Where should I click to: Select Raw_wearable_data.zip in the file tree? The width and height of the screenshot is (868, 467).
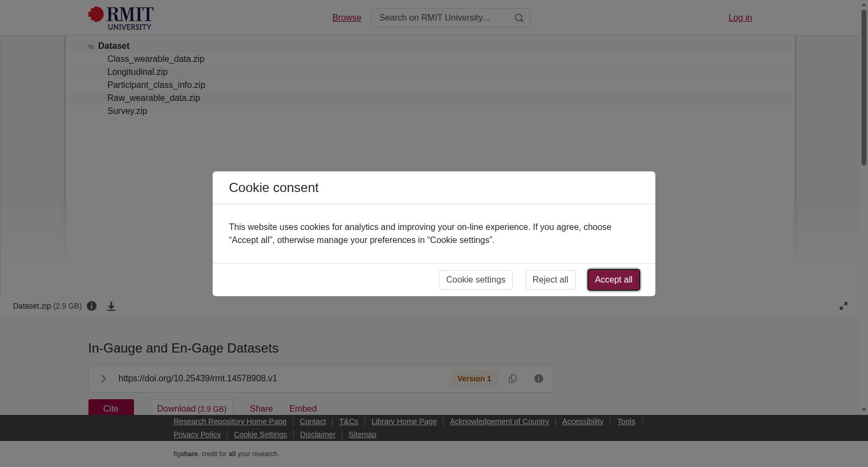154,98
